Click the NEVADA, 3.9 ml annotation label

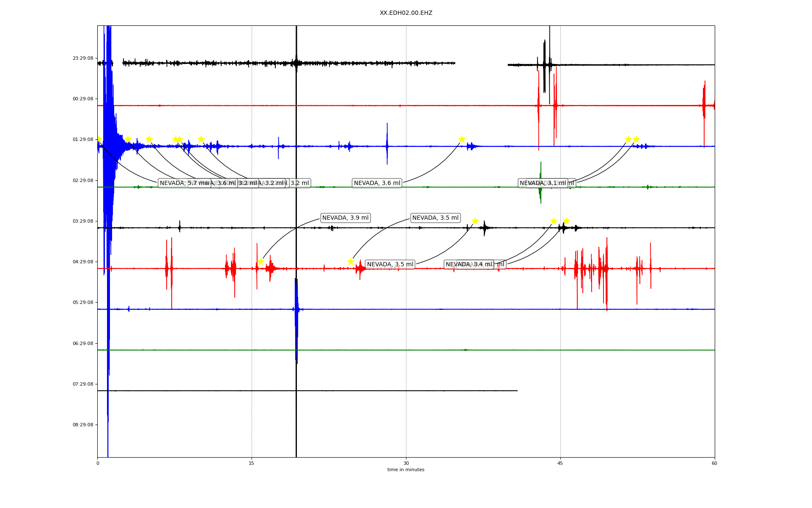click(345, 218)
